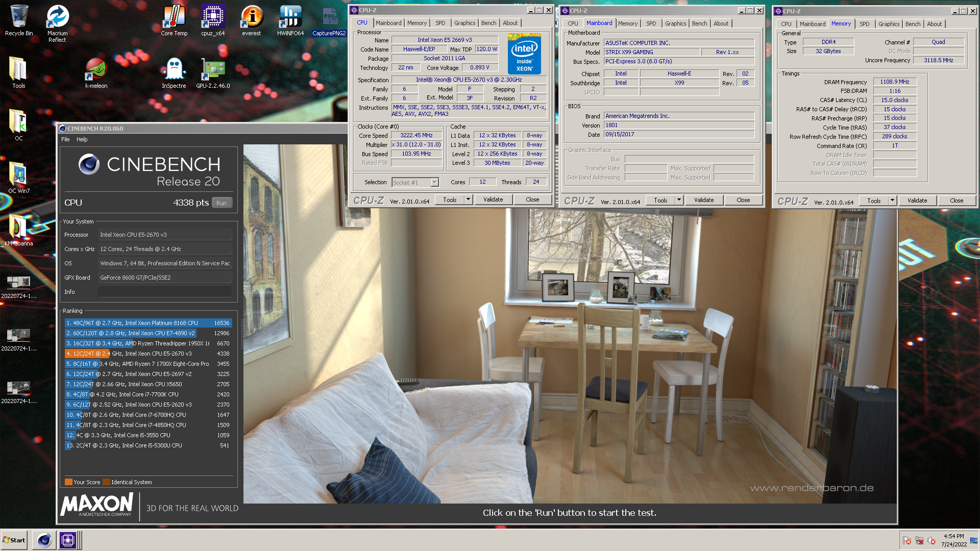Open the Tools folder on desktop
980x551 pixels.
click(18, 72)
